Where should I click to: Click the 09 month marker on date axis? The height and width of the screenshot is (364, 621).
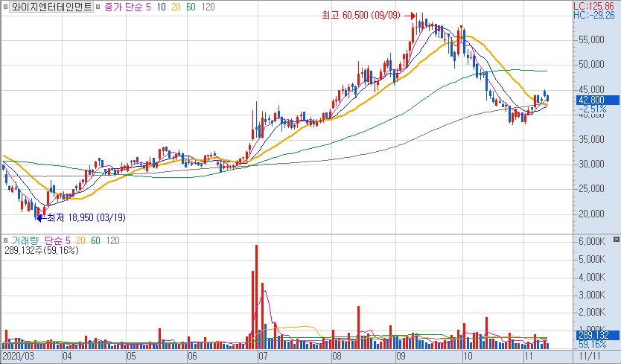pos(401,356)
